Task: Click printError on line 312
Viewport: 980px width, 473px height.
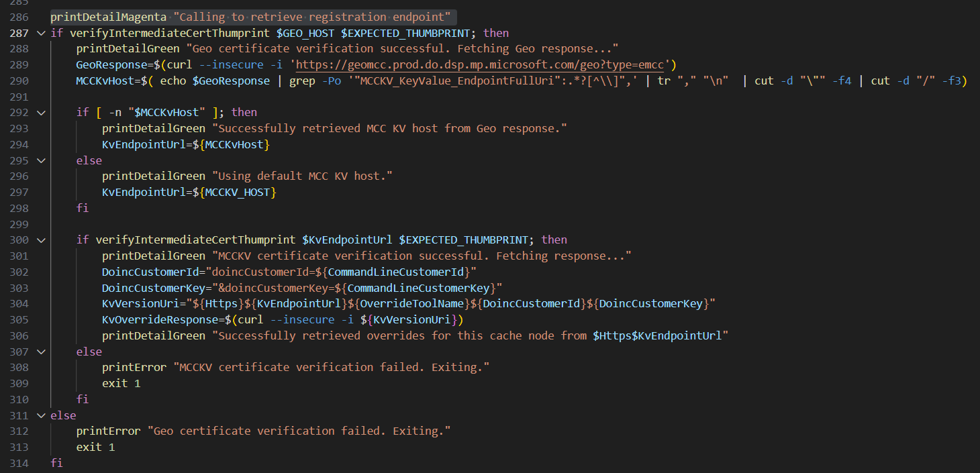Action: point(108,431)
